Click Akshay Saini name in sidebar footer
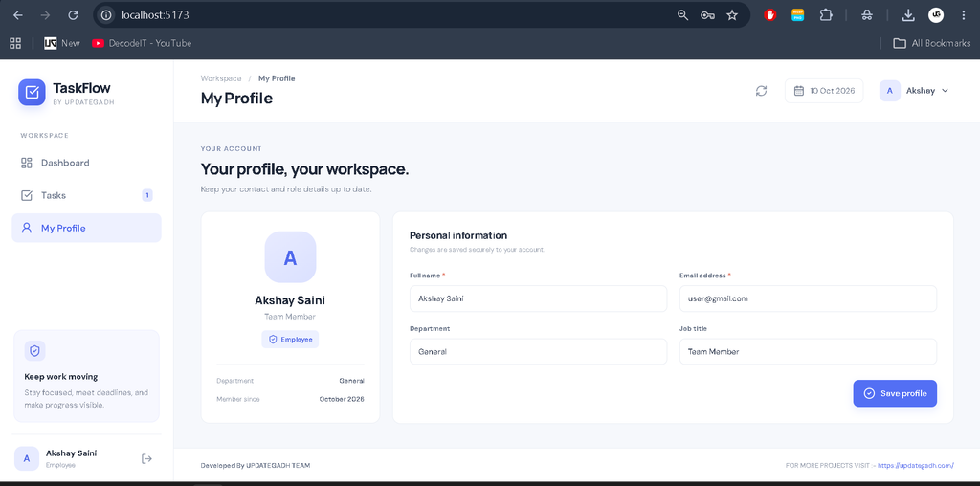This screenshot has height=486, width=980. (71, 453)
